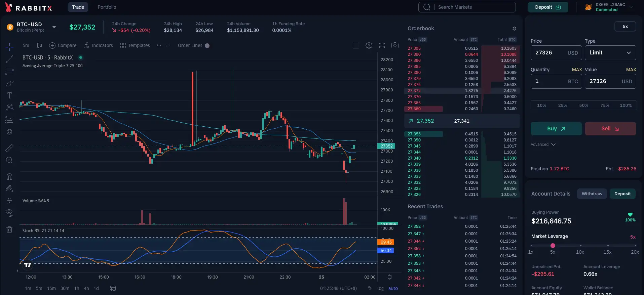Delete drawings with the trash icon
This screenshot has height=295, width=644.
click(9, 230)
